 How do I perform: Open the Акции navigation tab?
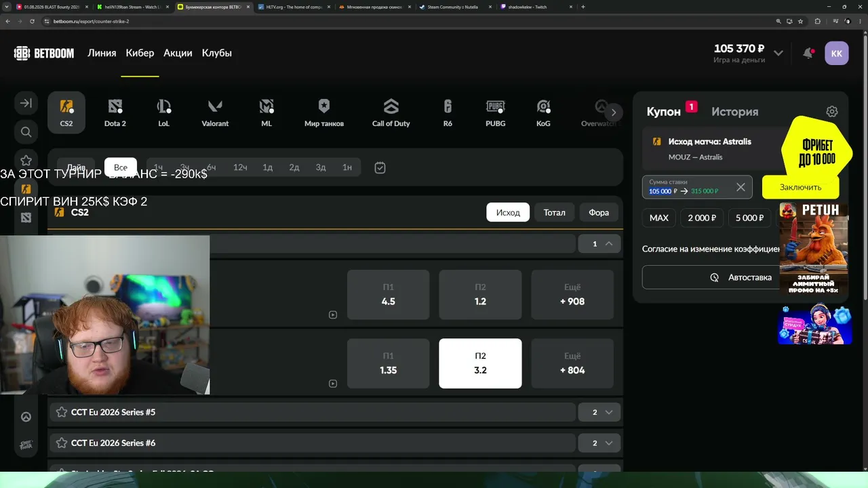(178, 53)
